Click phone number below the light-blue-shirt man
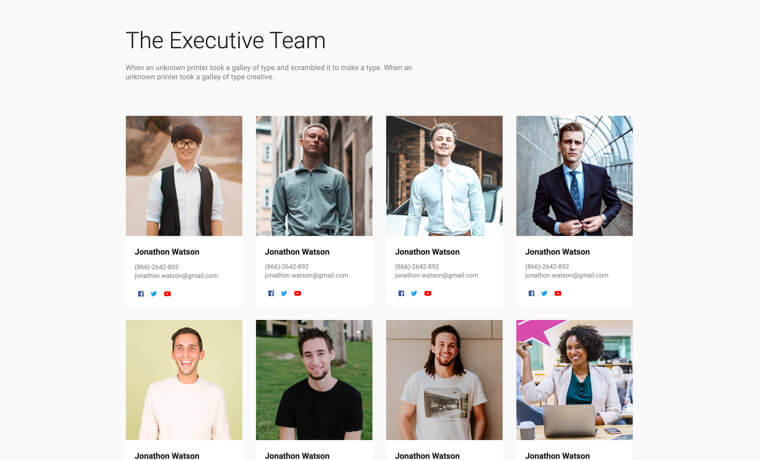760x460 pixels. click(x=416, y=267)
